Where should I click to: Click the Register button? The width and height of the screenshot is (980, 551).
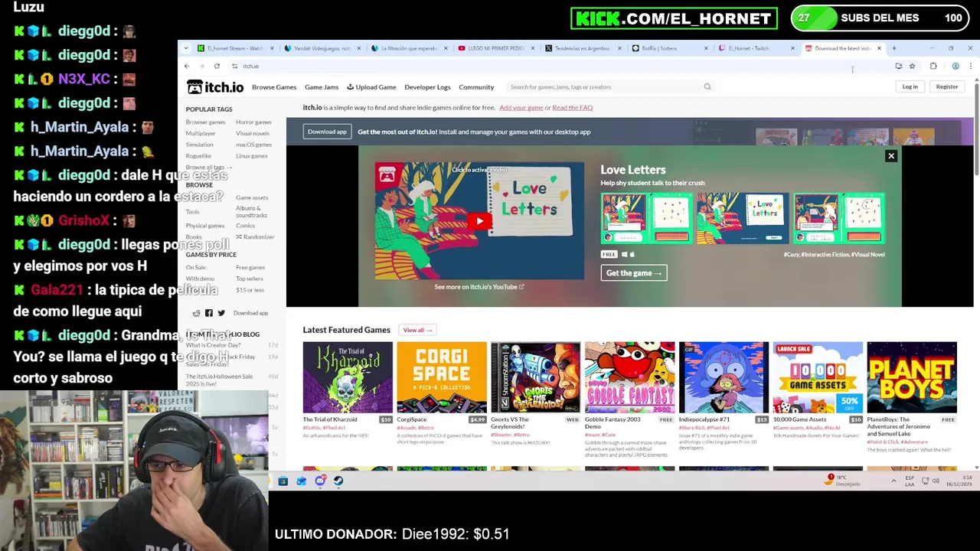947,87
